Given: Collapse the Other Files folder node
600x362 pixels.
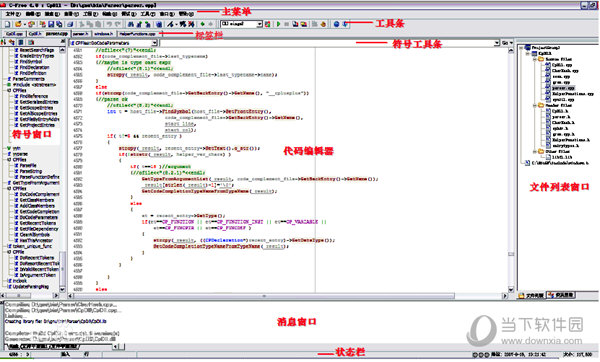Looking at the screenshot, I should click(x=535, y=152).
